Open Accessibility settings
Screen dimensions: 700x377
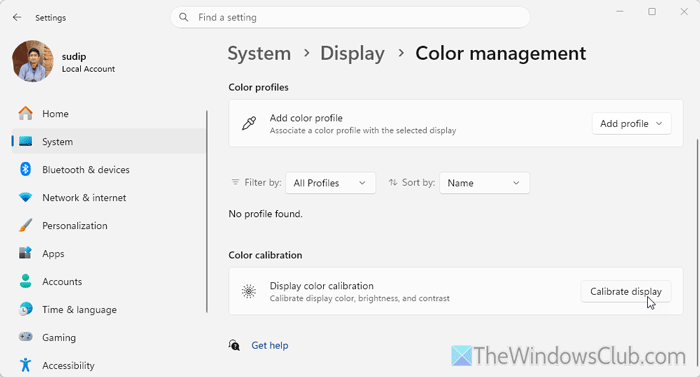click(108, 365)
